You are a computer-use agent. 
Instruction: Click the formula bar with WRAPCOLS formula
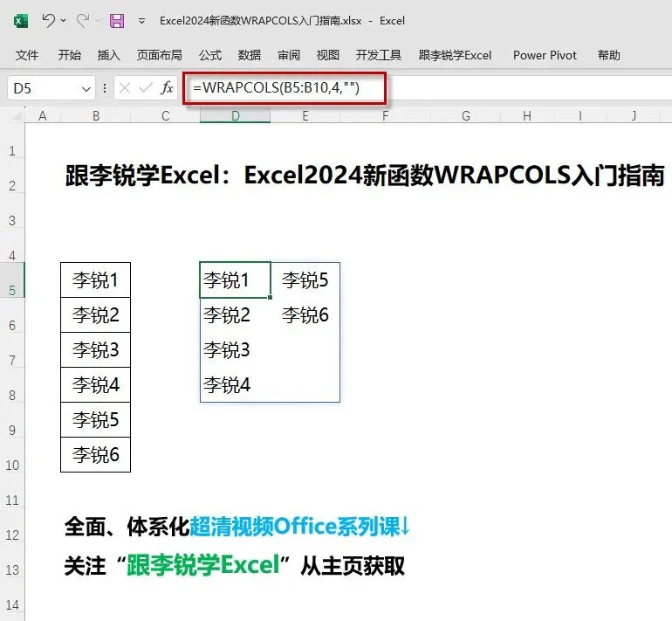click(429, 88)
